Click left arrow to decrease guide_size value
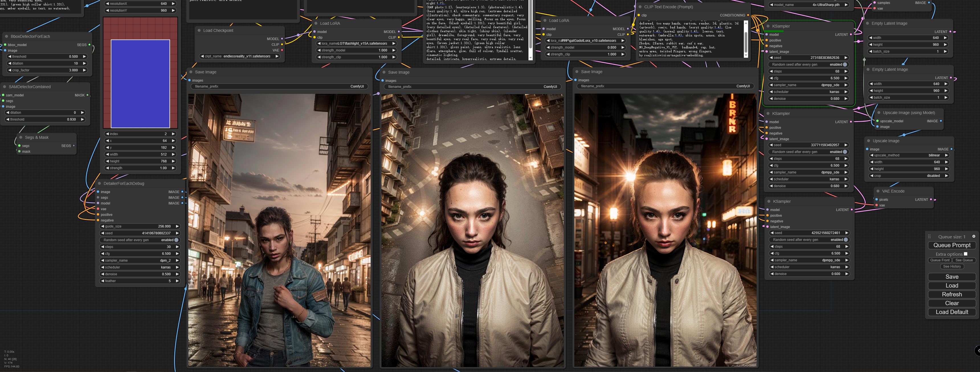980x372 pixels. click(x=102, y=226)
